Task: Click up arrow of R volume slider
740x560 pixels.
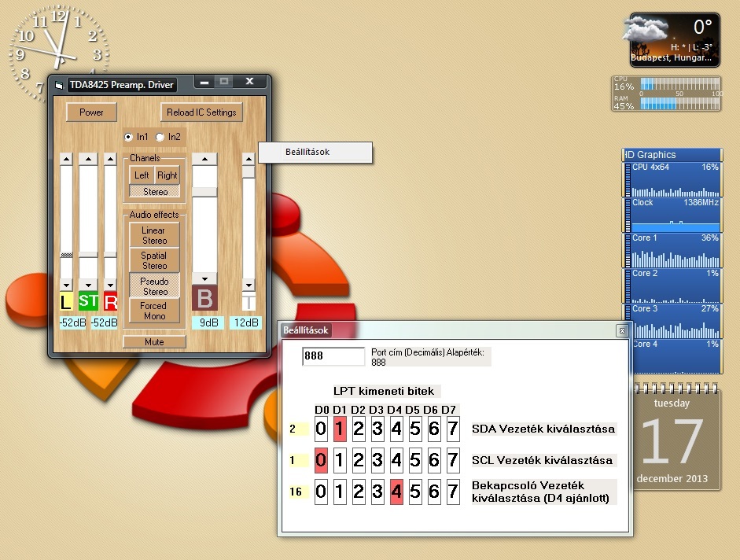Action: point(110,159)
